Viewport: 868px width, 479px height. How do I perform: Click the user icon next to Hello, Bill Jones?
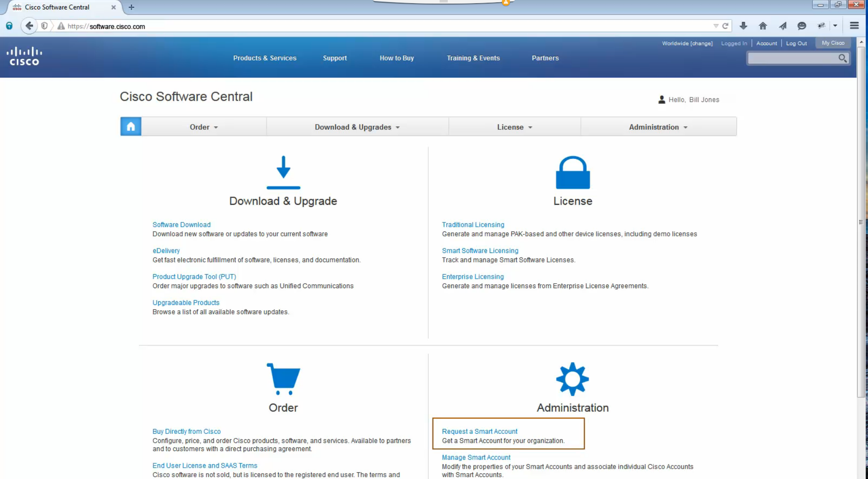(661, 99)
